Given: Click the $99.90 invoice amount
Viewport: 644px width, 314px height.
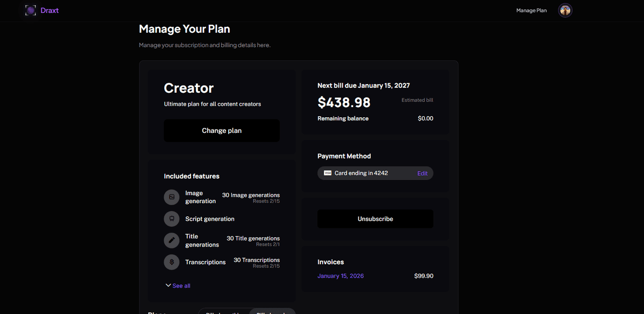Looking at the screenshot, I should (x=424, y=275).
